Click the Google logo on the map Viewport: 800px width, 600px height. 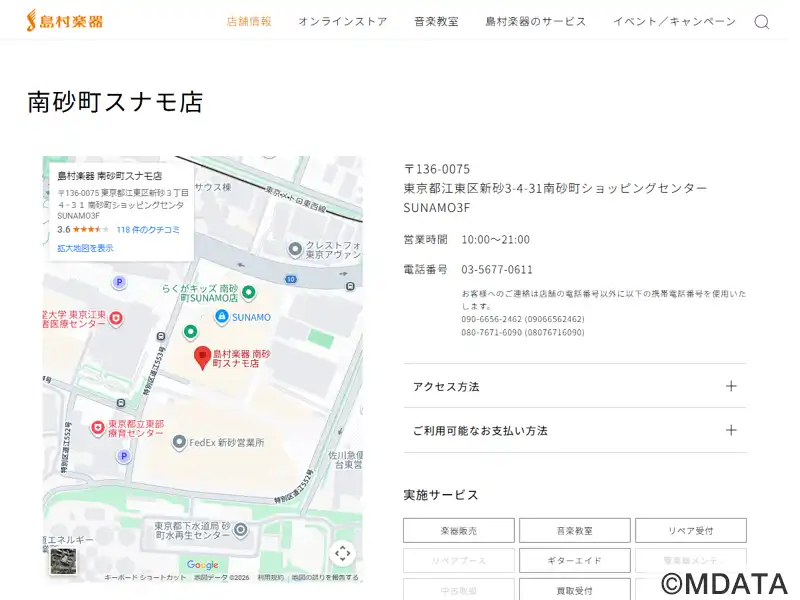203,564
